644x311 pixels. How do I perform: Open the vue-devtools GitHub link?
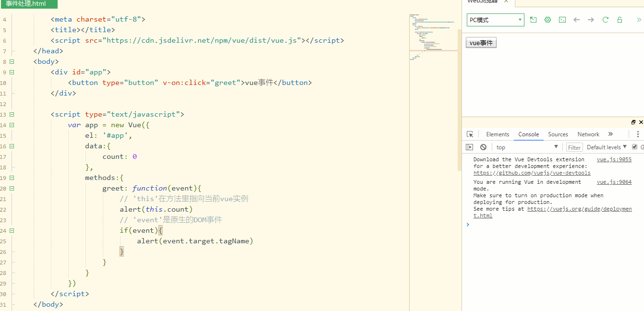[x=532, y=173]
